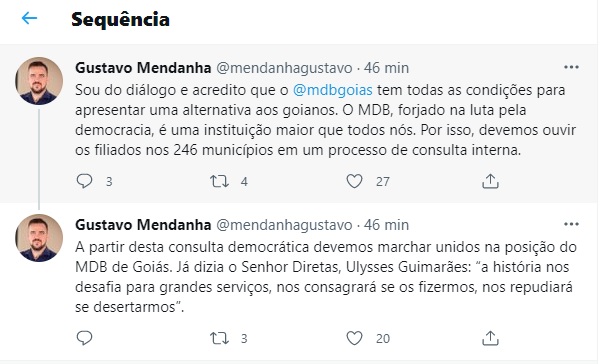Click second tweet's profile avatar photo
Viewport: 610px width, 364px height.
(39, 238)
